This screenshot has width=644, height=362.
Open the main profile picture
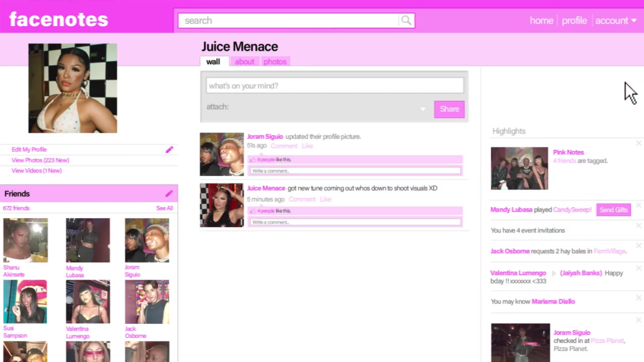click(x=72, y=88)
